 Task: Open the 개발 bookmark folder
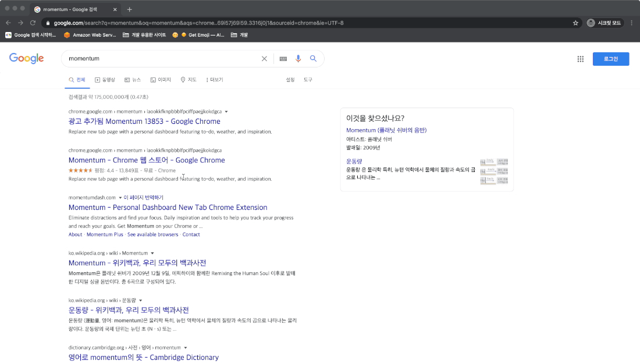[239, 35]
